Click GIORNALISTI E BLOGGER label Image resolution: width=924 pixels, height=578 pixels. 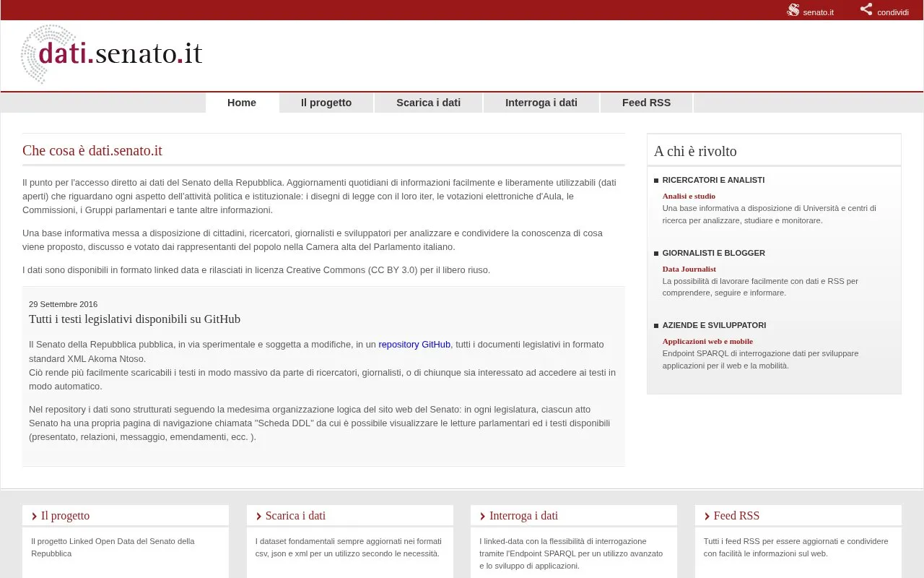tap(714, 253)
